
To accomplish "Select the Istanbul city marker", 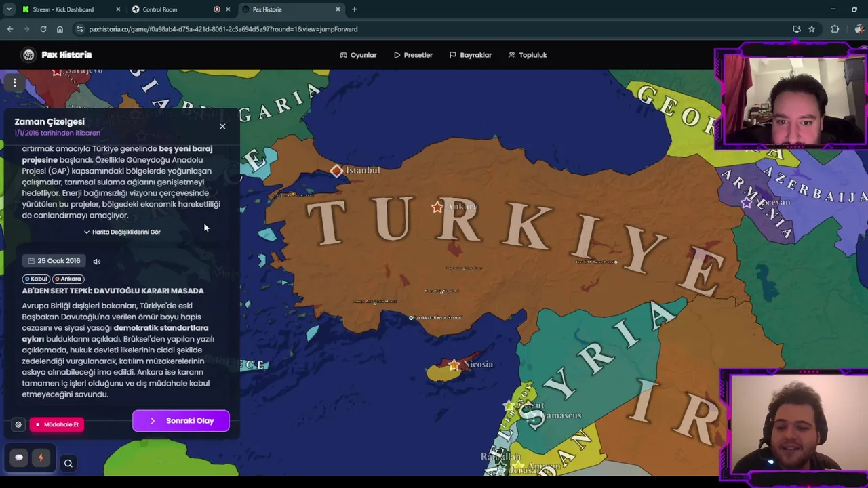I will [x=337, y=171].
